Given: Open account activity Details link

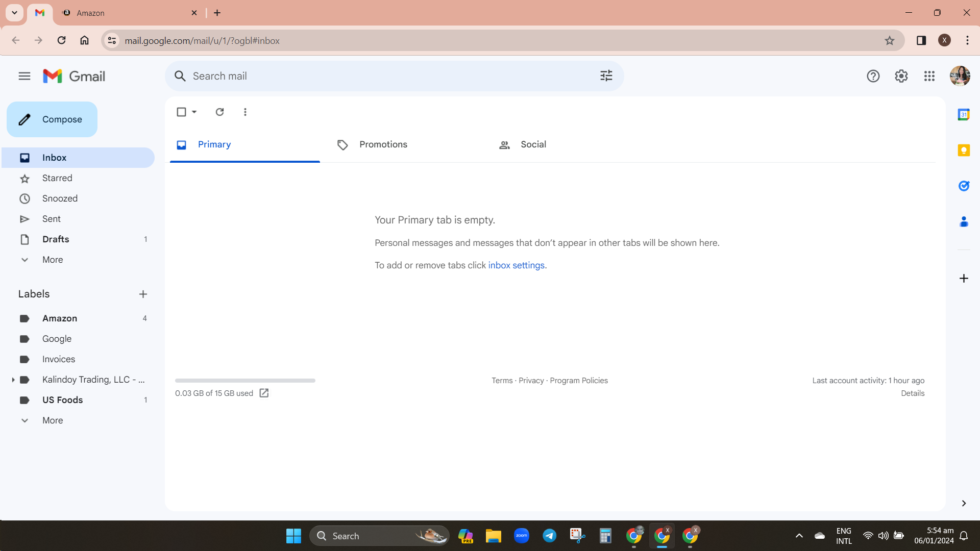Looking at the screenshot, I should (x=913, y=393).
